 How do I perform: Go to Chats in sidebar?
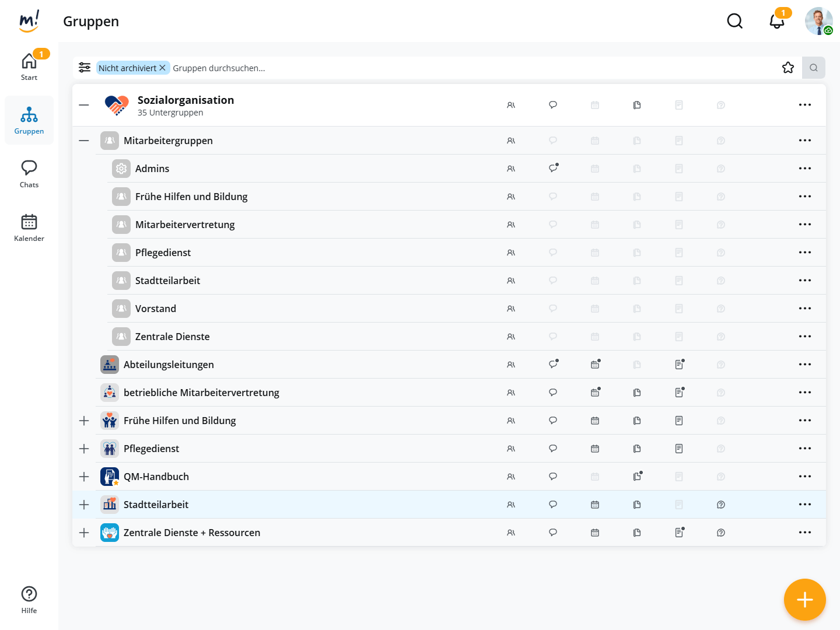(29, 174)
